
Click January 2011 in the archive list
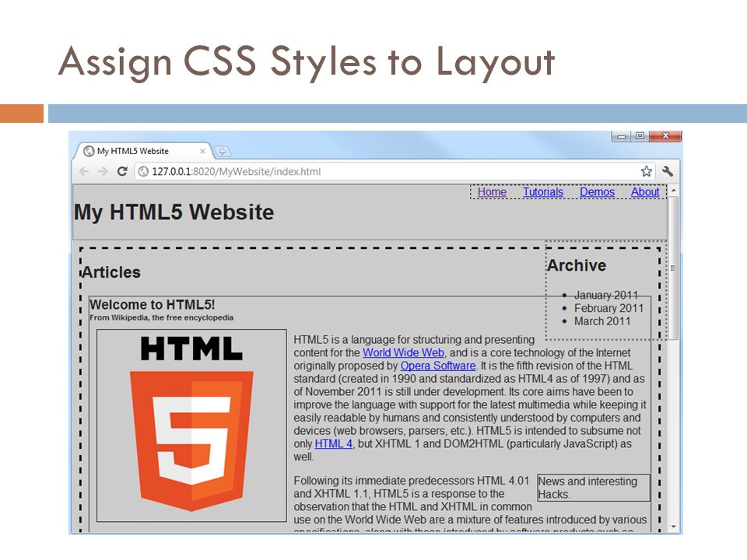tap(606, 296)
